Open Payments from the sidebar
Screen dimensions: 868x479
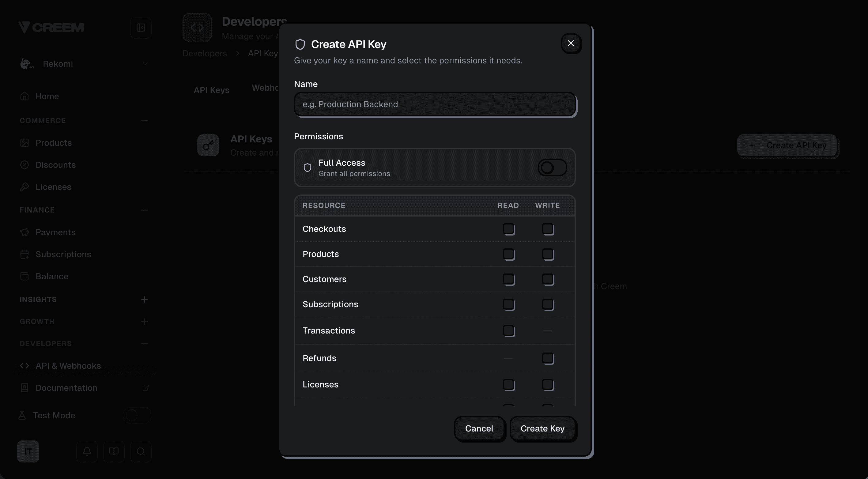tap(56, 232)
